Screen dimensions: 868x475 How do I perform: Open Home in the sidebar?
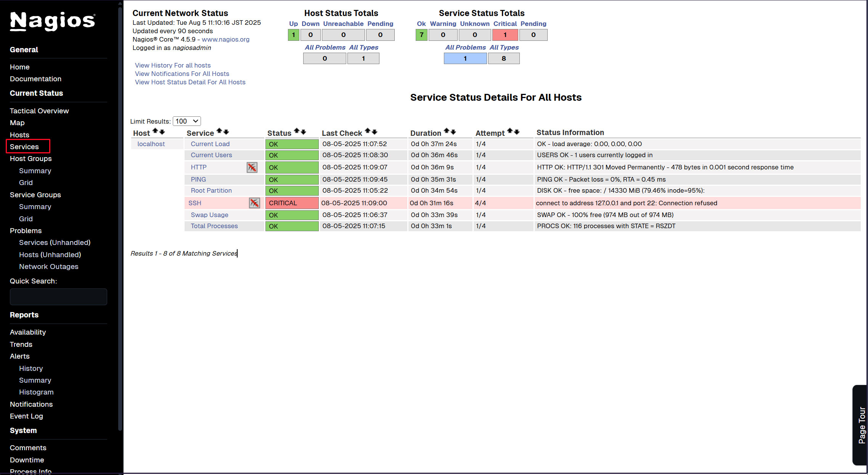point(20,67)
